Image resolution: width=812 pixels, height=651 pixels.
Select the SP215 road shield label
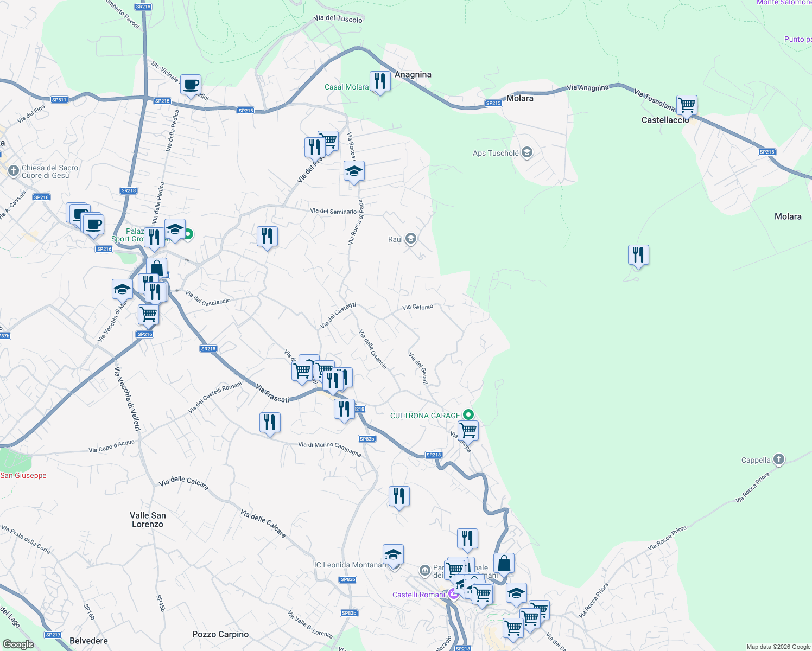pyautogui.click(x=493, y=102)
